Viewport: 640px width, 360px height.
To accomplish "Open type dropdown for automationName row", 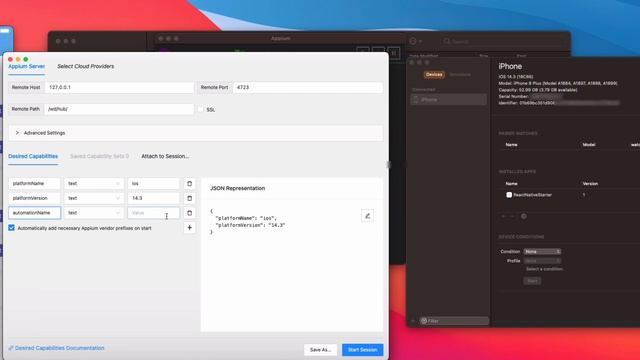I will point(94,213).
